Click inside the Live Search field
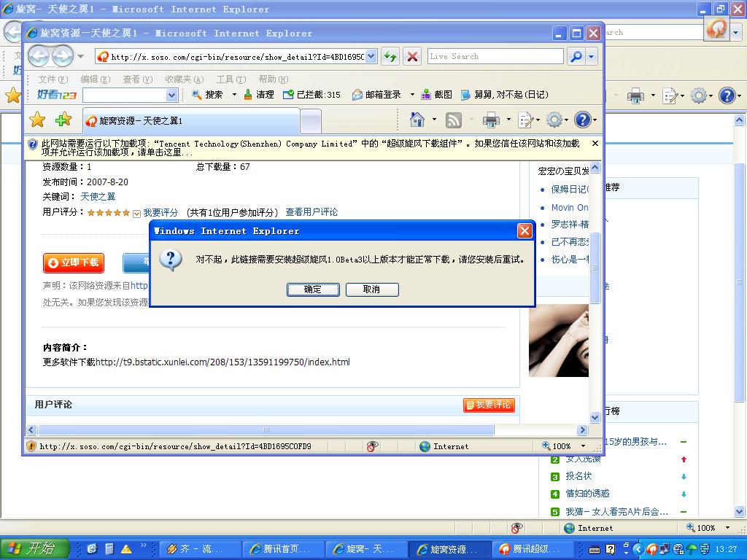The image size is (747, 560). pos(495,56)
